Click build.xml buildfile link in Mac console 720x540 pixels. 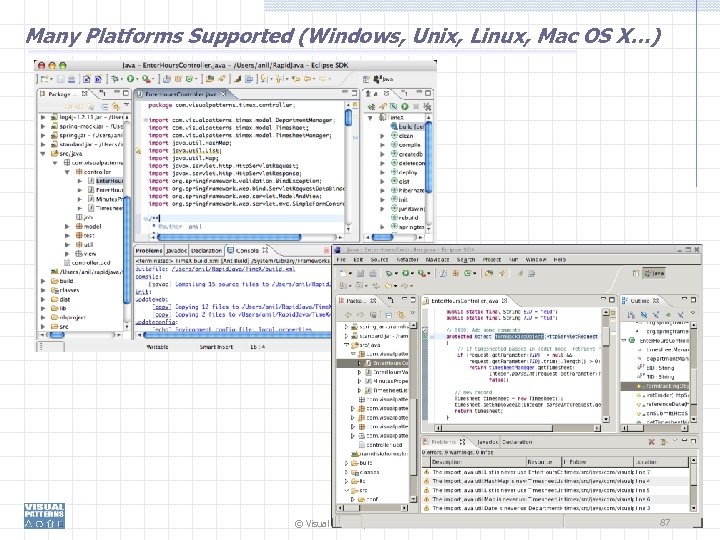click(233, 269)
